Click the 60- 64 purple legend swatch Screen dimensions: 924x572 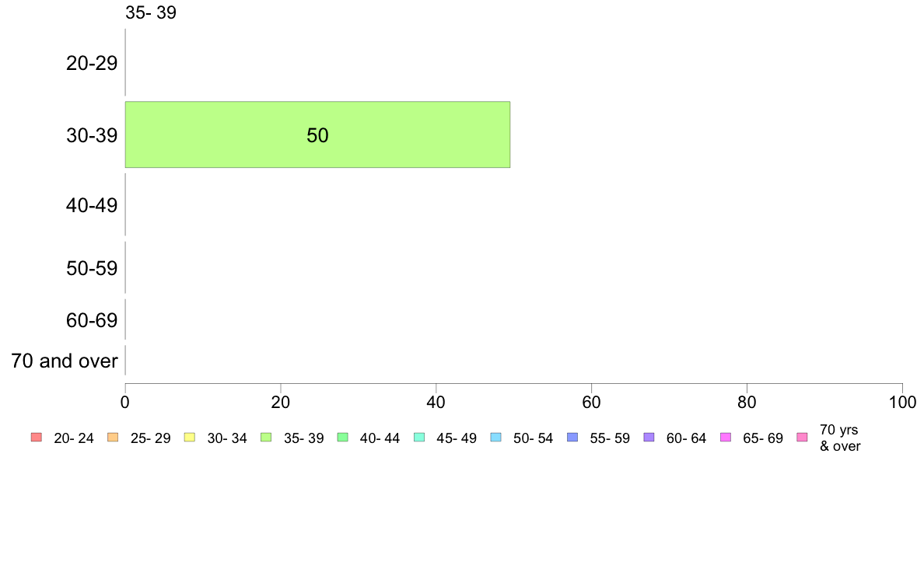click(649, 437)
